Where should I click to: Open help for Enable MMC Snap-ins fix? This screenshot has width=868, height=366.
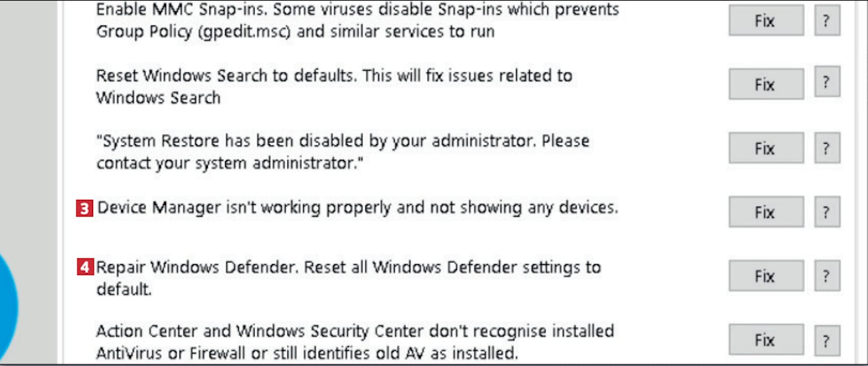pyautogui.click(x=827, y=21)
